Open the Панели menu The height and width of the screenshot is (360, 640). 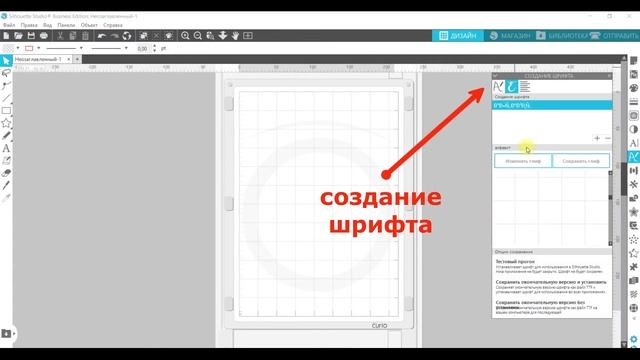(66, 25)
